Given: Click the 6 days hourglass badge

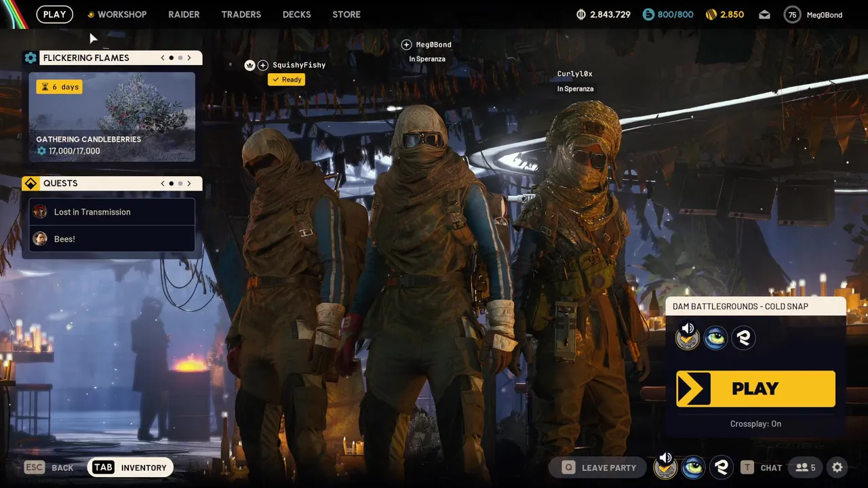Looking at the screenshot, I should pyautogui.click(x=60, y=87).
